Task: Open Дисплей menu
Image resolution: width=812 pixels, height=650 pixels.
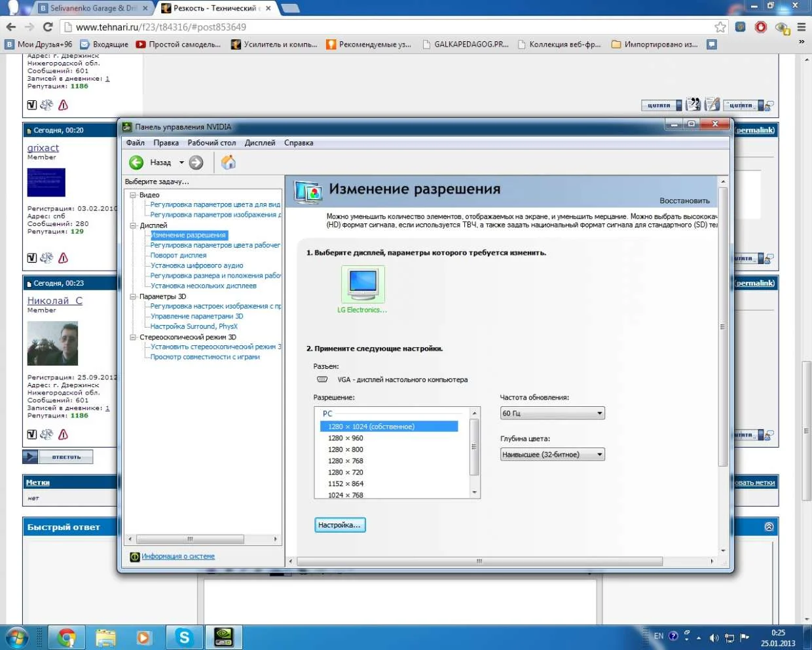Action: click(260, 143)
